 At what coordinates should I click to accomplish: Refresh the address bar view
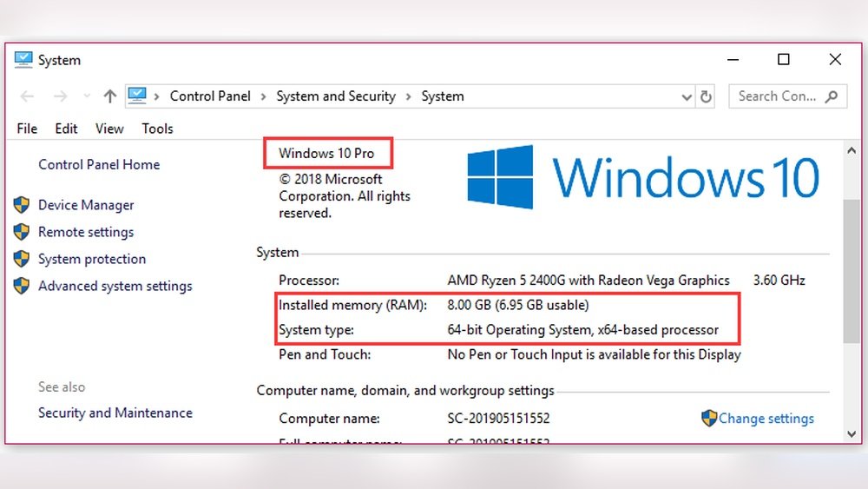[707, 96]
